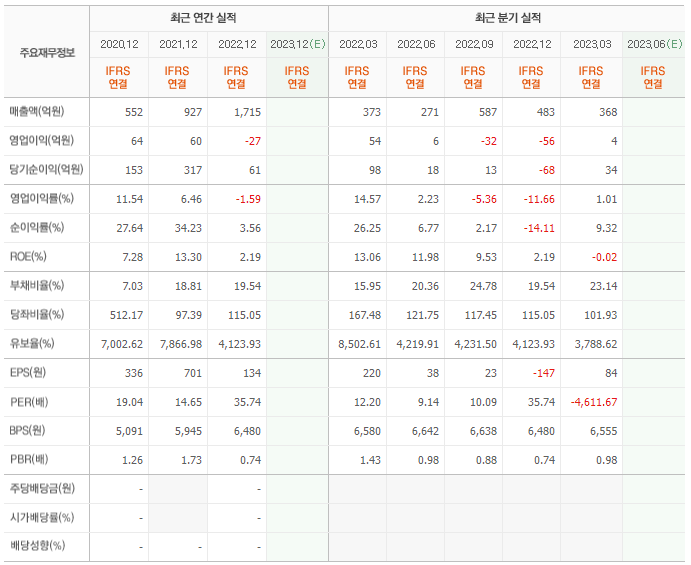The height and width of the screenshot is (565, 691).
Task: Select the 영업이익률(%) row label
Action: click(x=42, y=199)
